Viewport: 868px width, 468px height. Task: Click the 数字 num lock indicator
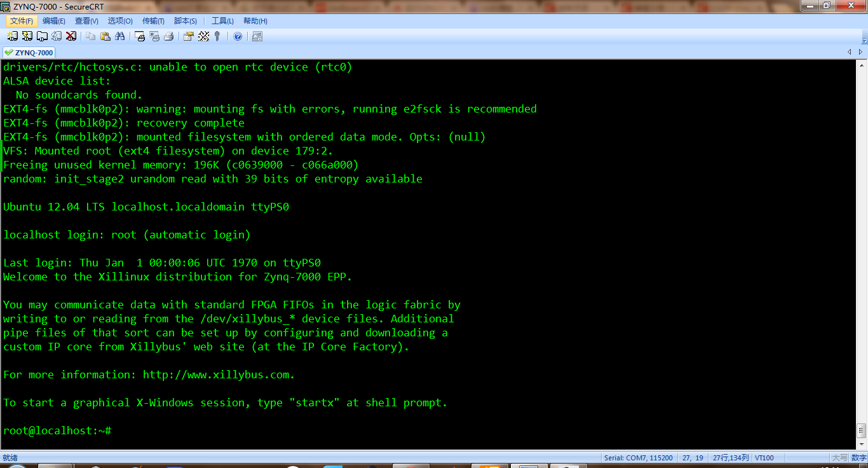tap(858, 458)
